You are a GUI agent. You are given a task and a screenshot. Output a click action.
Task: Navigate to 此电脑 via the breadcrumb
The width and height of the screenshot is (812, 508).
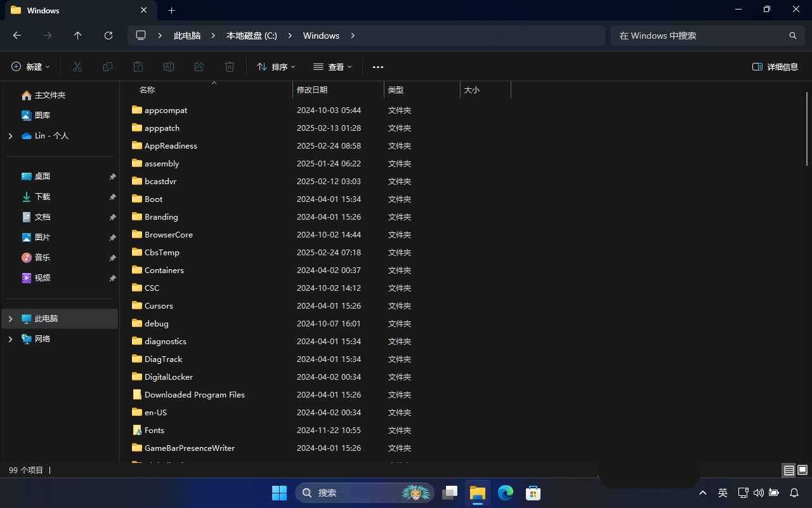(187, 36)
